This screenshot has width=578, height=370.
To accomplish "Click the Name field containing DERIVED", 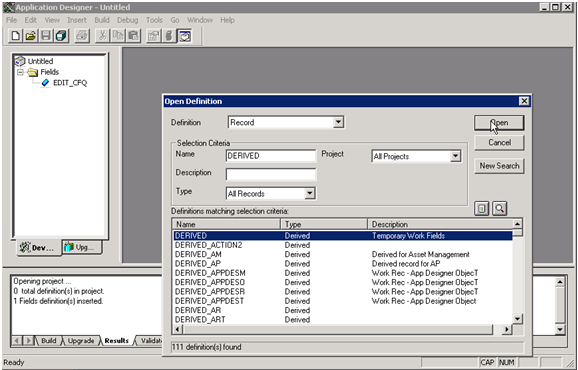I will click(271, 156).
